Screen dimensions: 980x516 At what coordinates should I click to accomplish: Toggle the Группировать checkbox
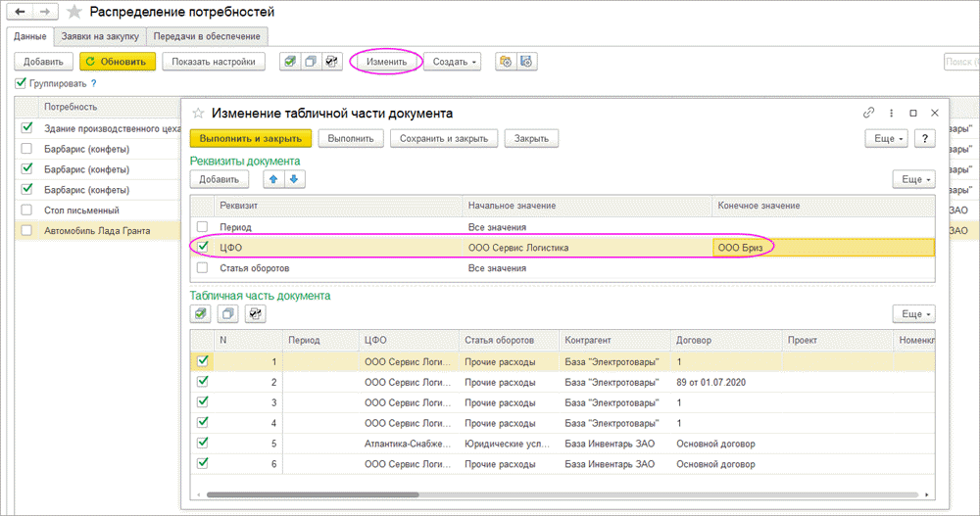pyautogui.click(x=22, y=84)
